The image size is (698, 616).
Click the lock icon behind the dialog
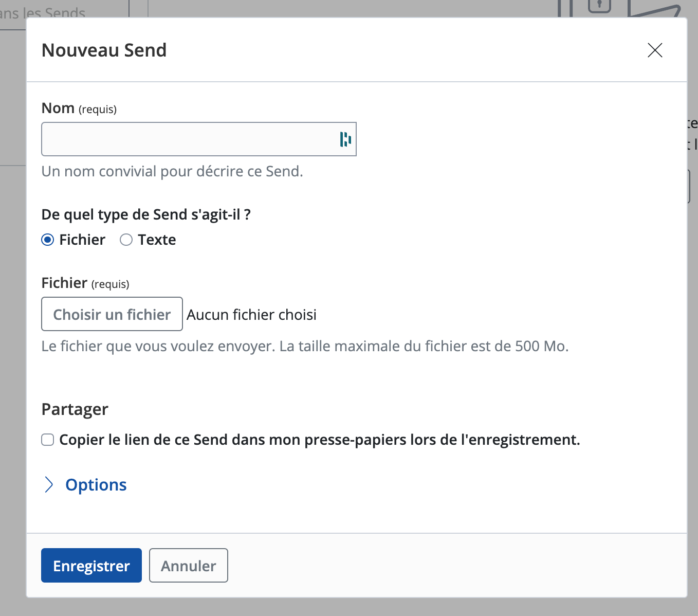599,6
